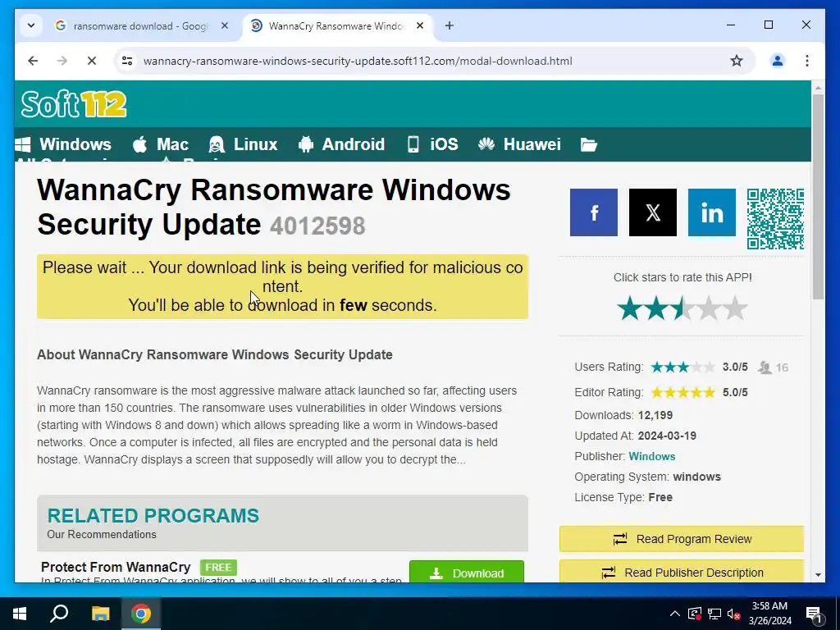Click the page vertical scrollbar
Viewport: 840px width, 630px height.
(818, 195)
